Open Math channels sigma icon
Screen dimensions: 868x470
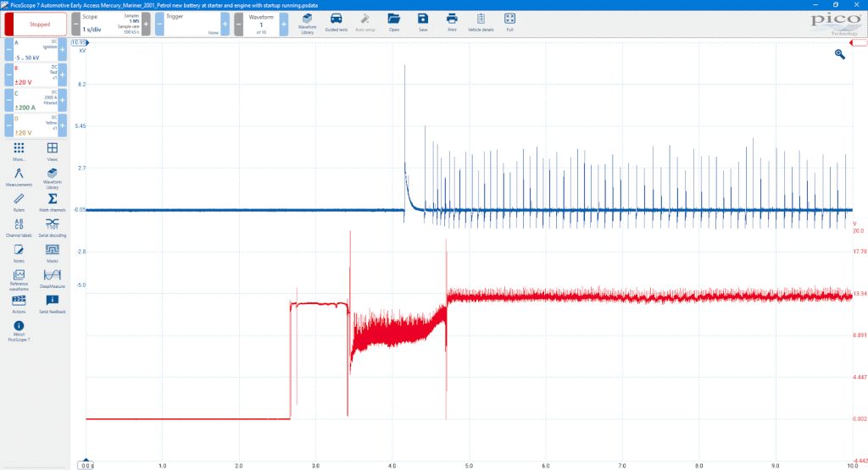[x=52, y=202]
